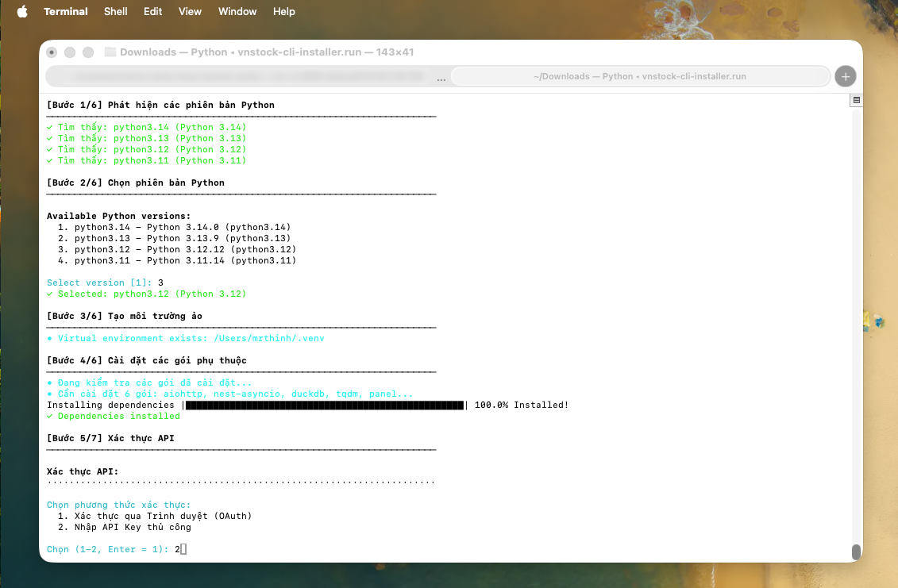The width and height of the screenshot is (898, 588).
Task: Click the ellipsis on the first tab
Action: (441, 78)
